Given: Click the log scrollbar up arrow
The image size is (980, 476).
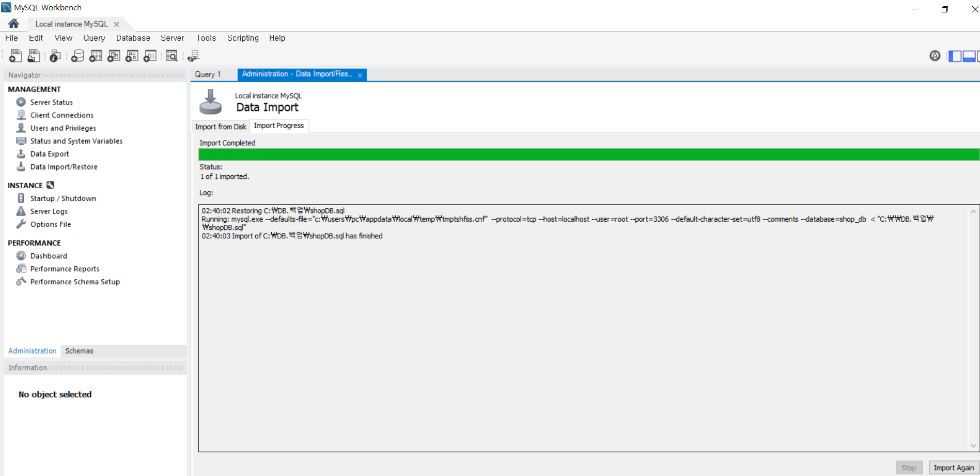Looking at the screenshot, I should tap(973, 211).
